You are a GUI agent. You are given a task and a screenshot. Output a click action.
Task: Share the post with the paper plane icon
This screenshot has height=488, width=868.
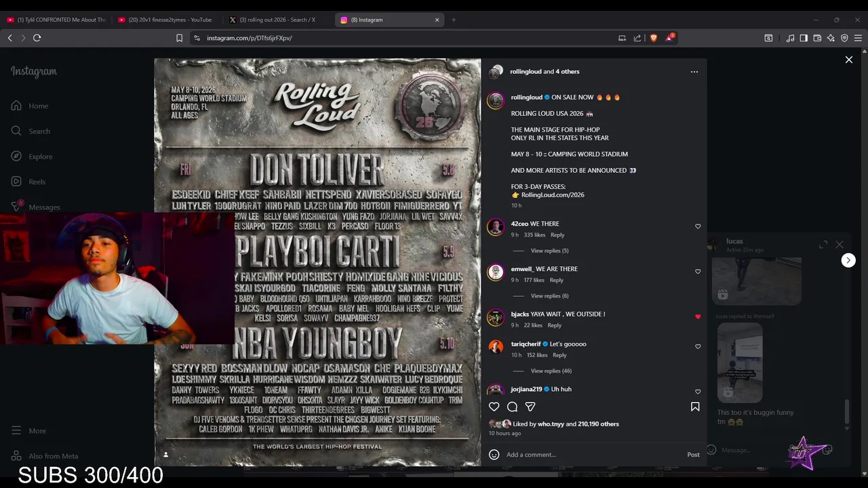530,407
